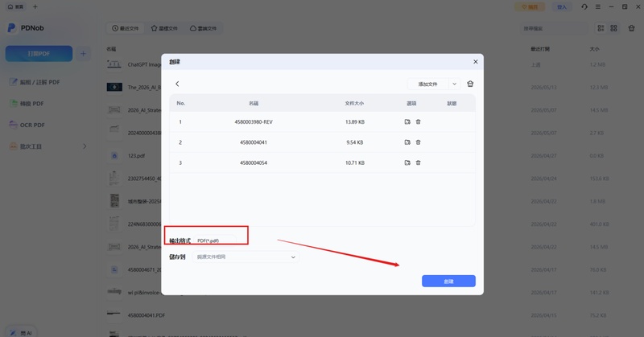This screenshot has width=644, height=337.
Task: Click the No. column header
Action: pyautogui.click(x=180, y=103)
